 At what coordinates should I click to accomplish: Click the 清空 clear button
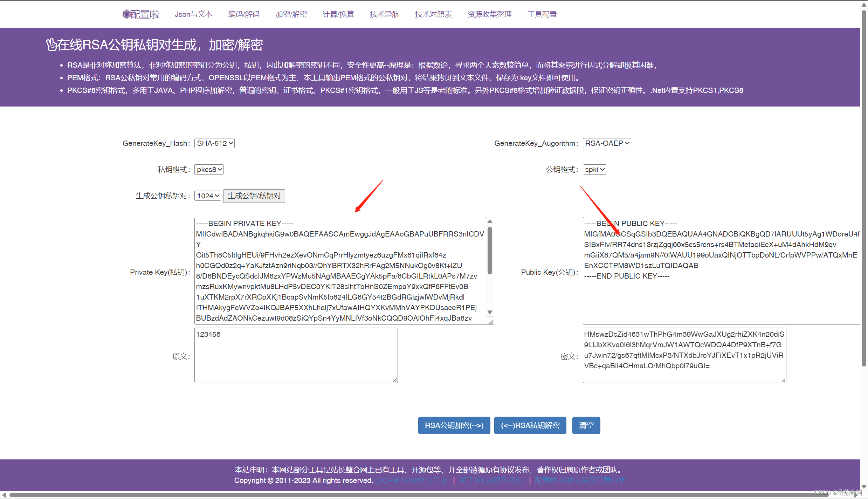pos(586,425)
